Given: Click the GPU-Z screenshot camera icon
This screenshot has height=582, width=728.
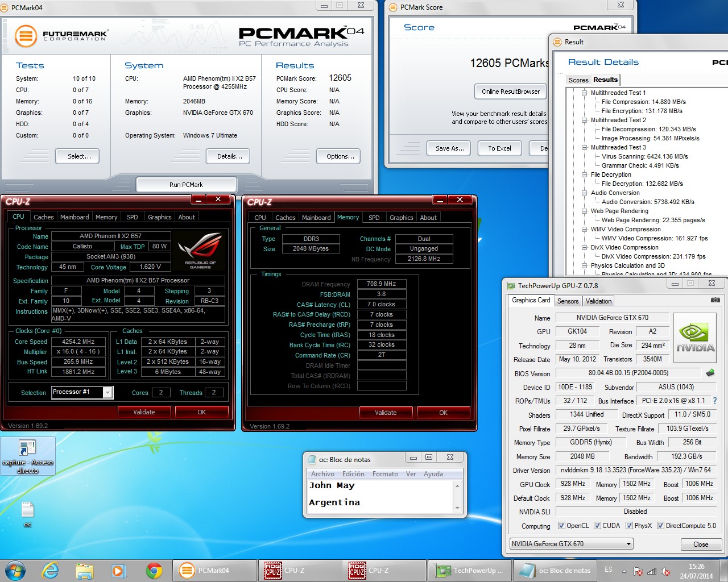Looking at the screenshot, I should pyautogui.click(x=715, y=300).
